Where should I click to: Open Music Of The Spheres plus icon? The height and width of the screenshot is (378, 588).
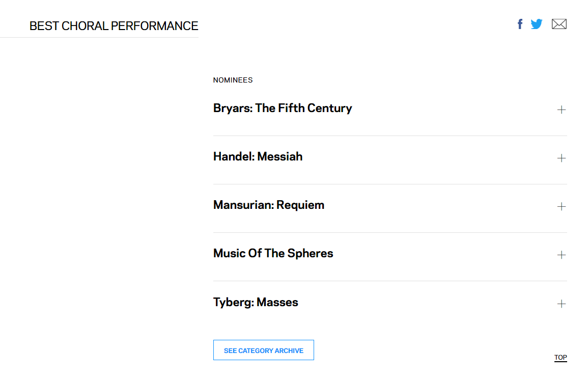(562, 255)
